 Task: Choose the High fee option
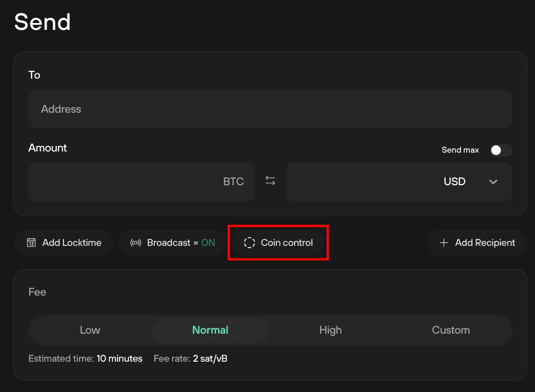click(x=330, y=330)
